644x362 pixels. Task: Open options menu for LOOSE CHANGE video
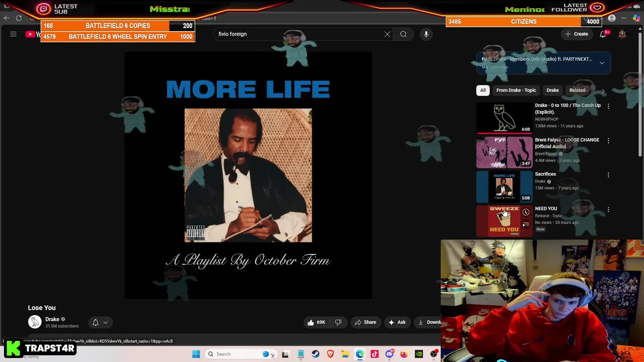point(608,141)
